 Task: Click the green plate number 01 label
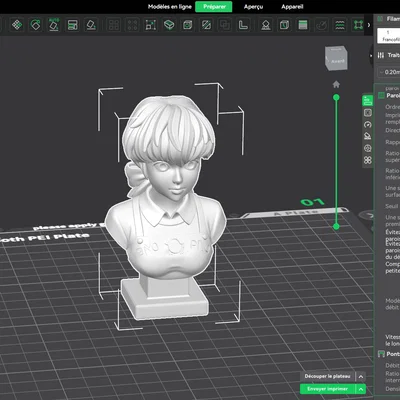312,202
